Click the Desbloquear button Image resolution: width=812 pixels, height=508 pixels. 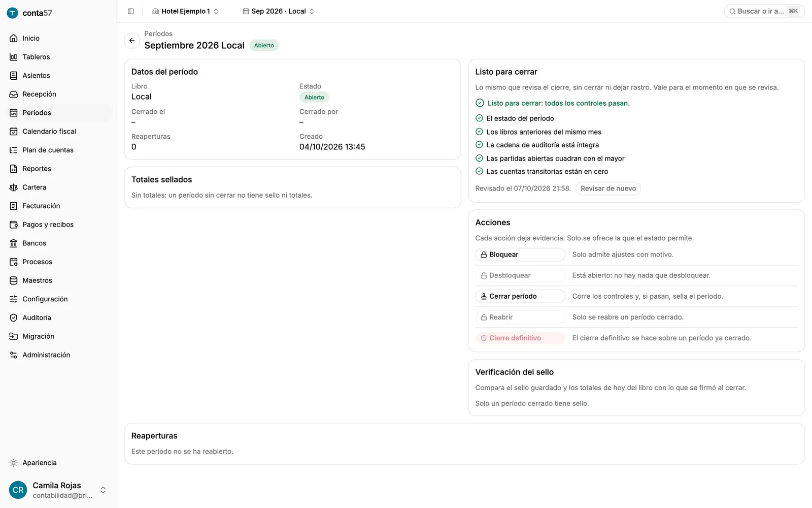520,275
